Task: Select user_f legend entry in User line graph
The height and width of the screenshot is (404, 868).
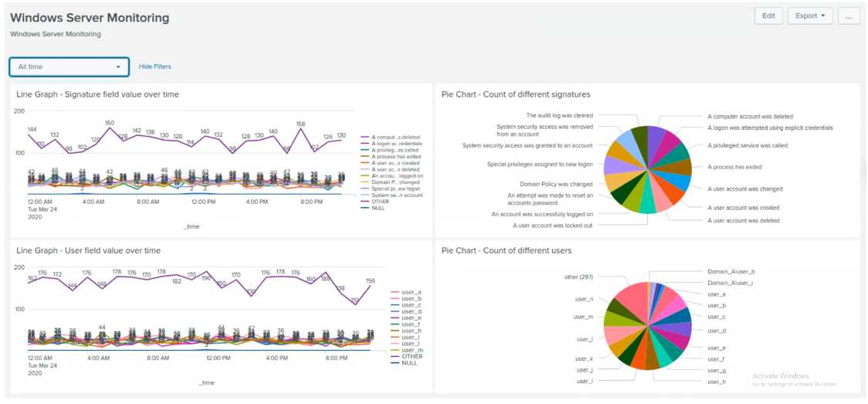Action: coord(405,324)
